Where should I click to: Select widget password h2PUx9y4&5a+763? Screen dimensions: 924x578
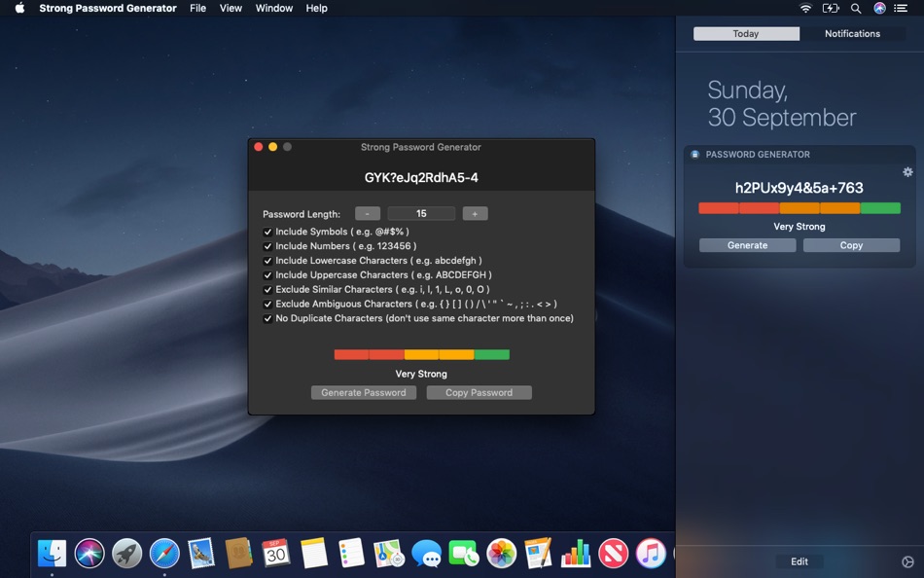click(800, 188)
